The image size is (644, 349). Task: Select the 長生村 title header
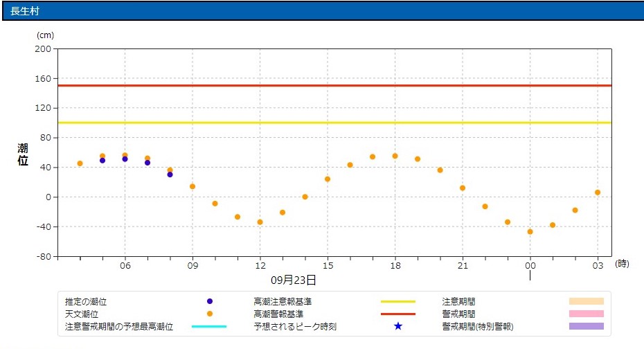coord(323,11)
